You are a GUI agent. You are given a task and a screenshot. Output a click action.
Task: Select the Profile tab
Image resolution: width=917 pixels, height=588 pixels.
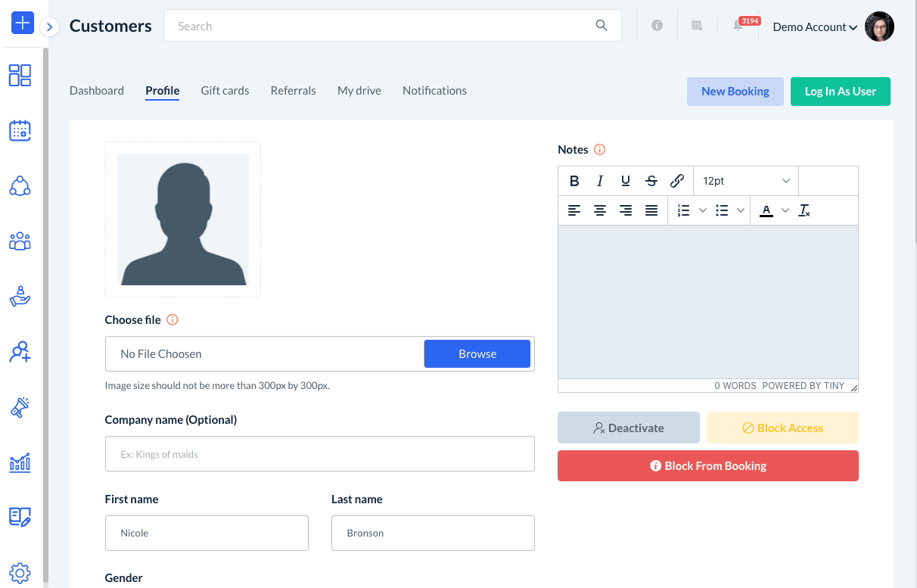[x=163, y=91]
